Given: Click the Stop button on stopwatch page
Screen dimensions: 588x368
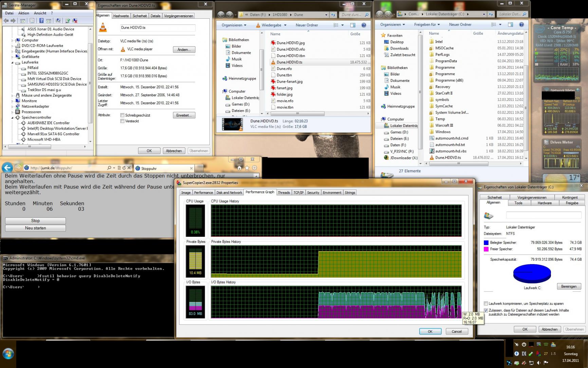Looking at the screenshot, I should (x=35, y=221).
